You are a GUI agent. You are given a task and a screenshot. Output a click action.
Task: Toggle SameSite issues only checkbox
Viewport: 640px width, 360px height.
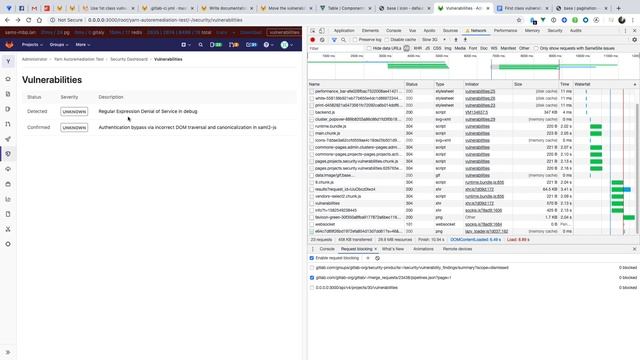pyautogui.click(x=536, y=48)
